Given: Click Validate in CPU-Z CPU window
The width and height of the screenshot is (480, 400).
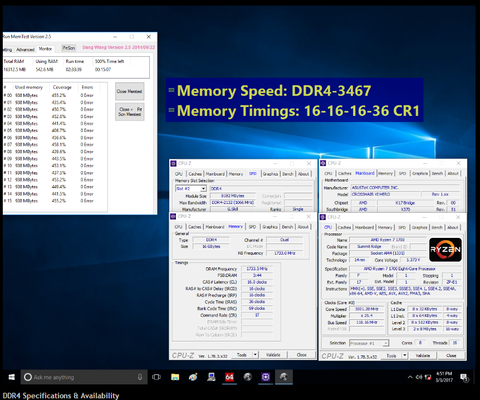Looking at the screenshot, I should click(423, 355).
